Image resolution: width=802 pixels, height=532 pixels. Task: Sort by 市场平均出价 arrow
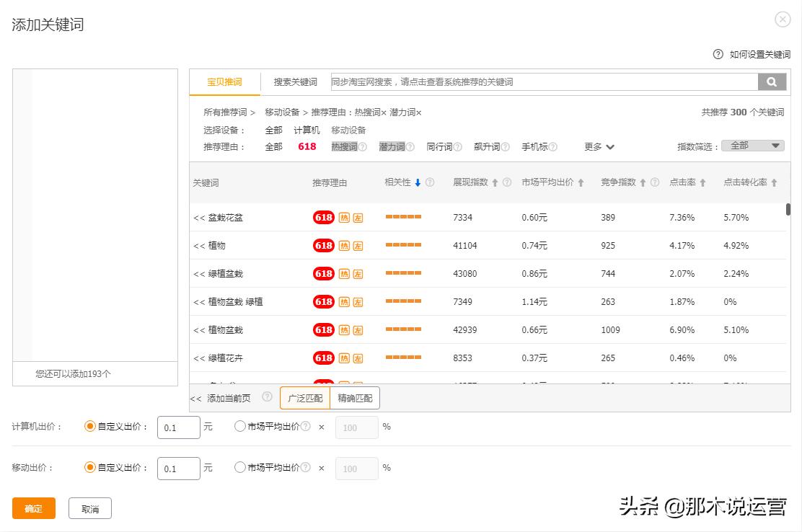(x=581, y=182)
